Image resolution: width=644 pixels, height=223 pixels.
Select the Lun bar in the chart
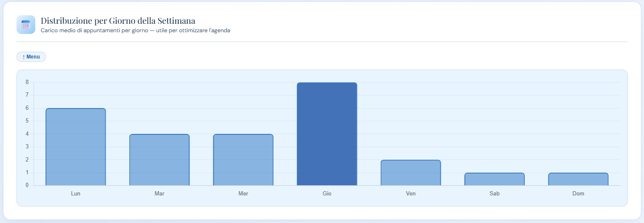(76, 147)
